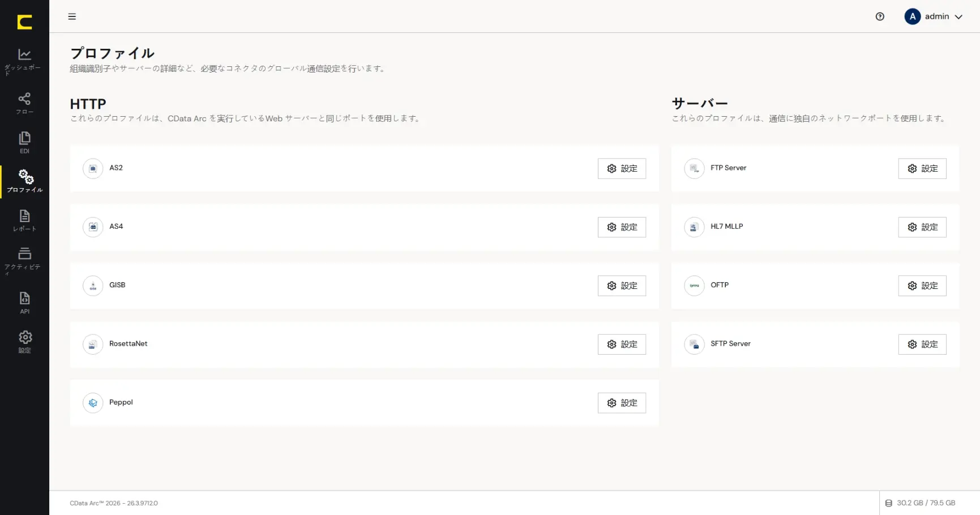Click the admin username label
The width and height of the screenshot is (980, 515).
[x=937, y=16]
